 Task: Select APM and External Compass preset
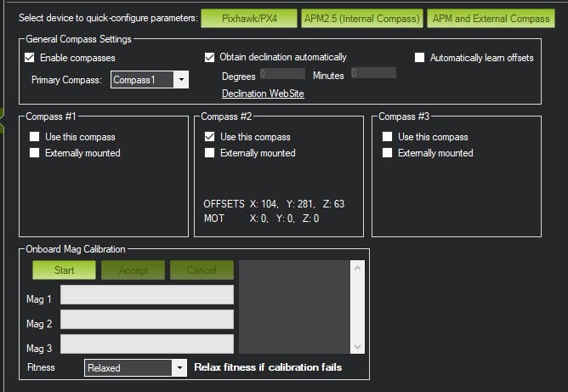pos(491,19)
